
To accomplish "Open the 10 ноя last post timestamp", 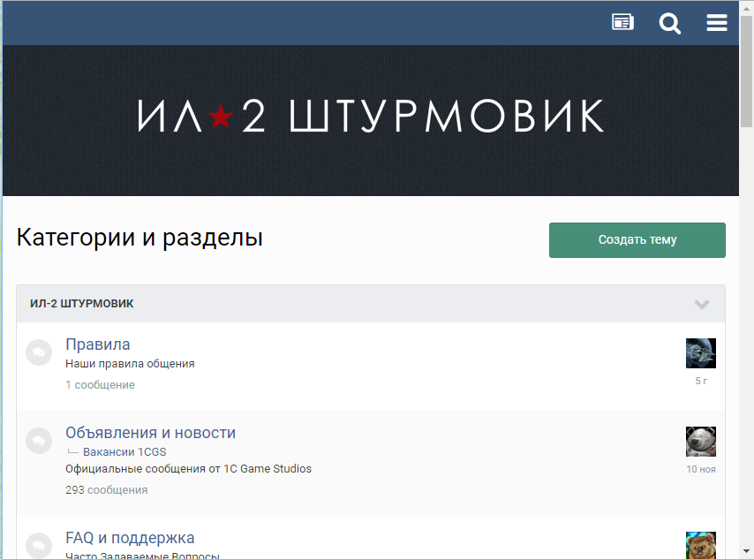I will (701, 470).
